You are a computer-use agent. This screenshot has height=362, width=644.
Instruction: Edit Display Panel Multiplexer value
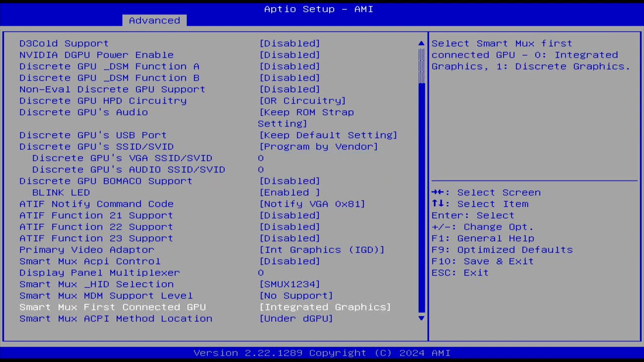[261, 273]
